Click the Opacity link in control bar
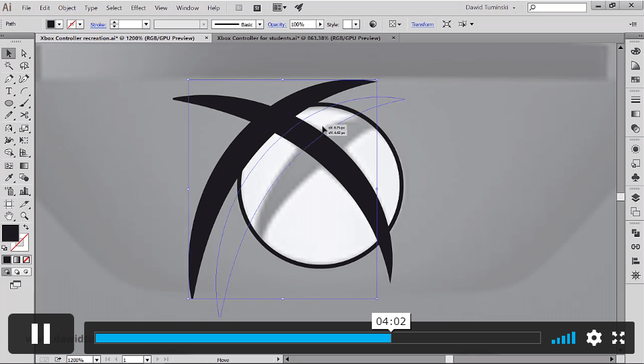The height and width of the screenshot is (364, 644). coord(277,25)
